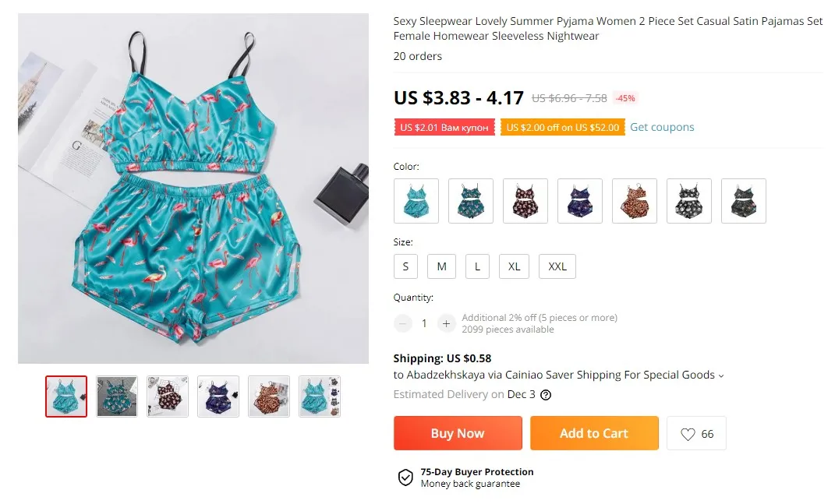This screenshot has height=504, width=835.
Task: Click the Add to Cart button
Action: [594, 433]
